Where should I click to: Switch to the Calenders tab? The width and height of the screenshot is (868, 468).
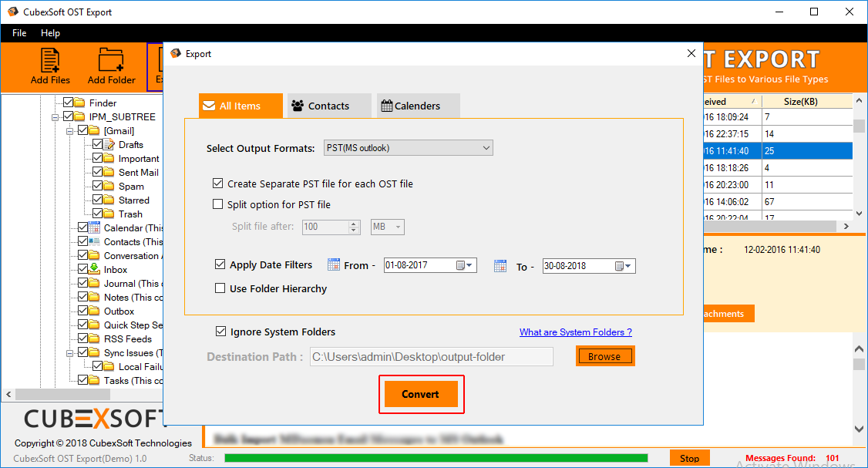pyautogui.click(x=419, y=105)
